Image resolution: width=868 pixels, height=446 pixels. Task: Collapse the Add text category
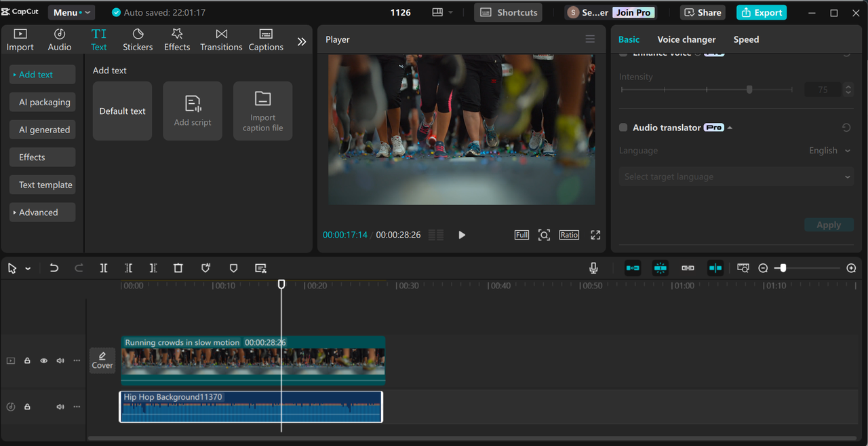pos(42,75)
